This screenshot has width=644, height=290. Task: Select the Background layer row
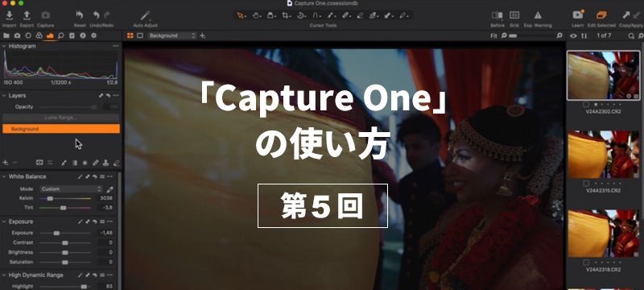click(x=61, y=129)
